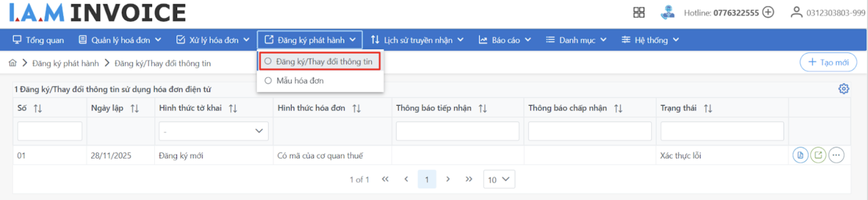Focus Trạng thái filter input
The height and width of the screenshot is (200, 868).
722,131
